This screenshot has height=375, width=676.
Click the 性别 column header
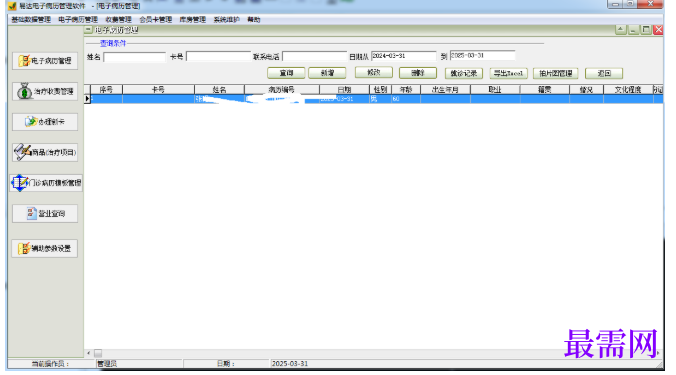(380, 90)
